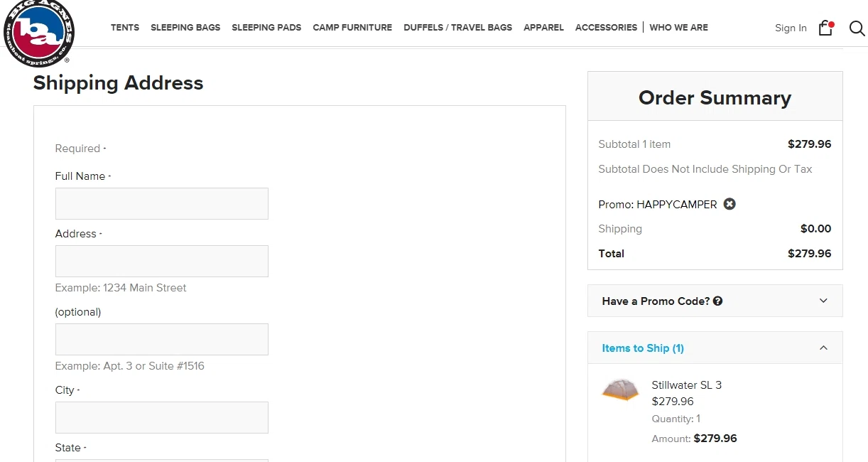Click the Example: Apt. 3 or Suite #1516 hint

(x=129, y=366)
